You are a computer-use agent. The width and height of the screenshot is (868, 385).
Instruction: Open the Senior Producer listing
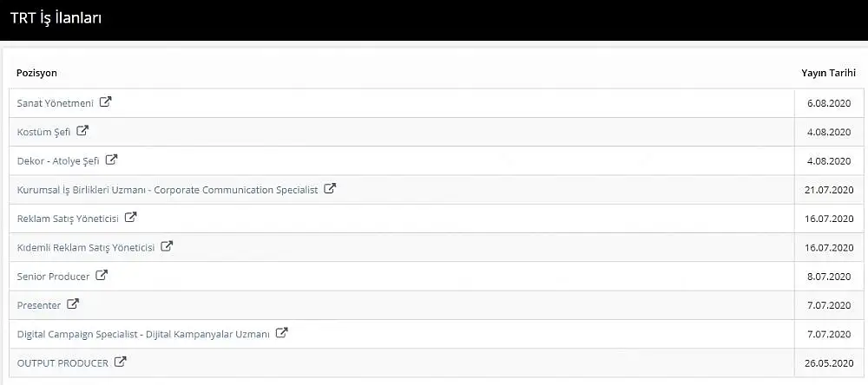coord(53,276)
